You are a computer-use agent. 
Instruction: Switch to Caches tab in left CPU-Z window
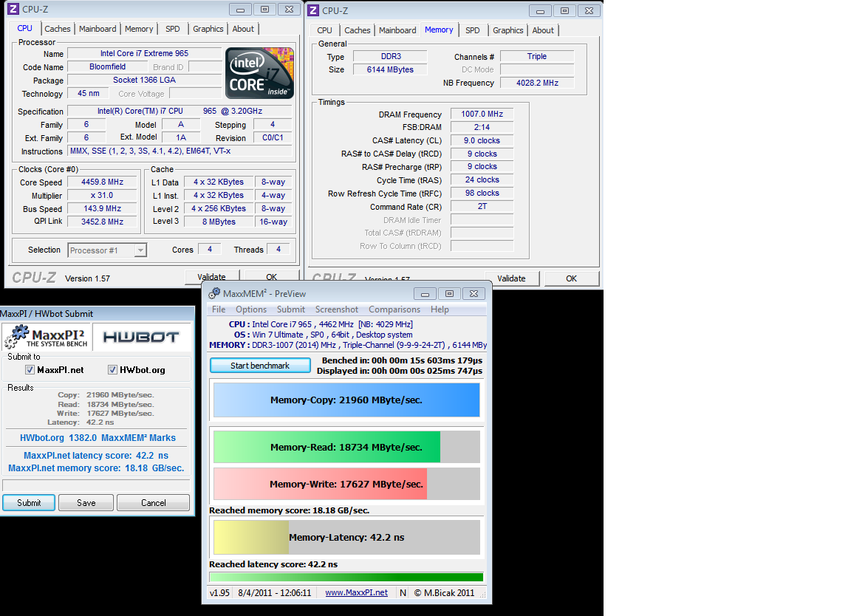[x=58, y=29]
